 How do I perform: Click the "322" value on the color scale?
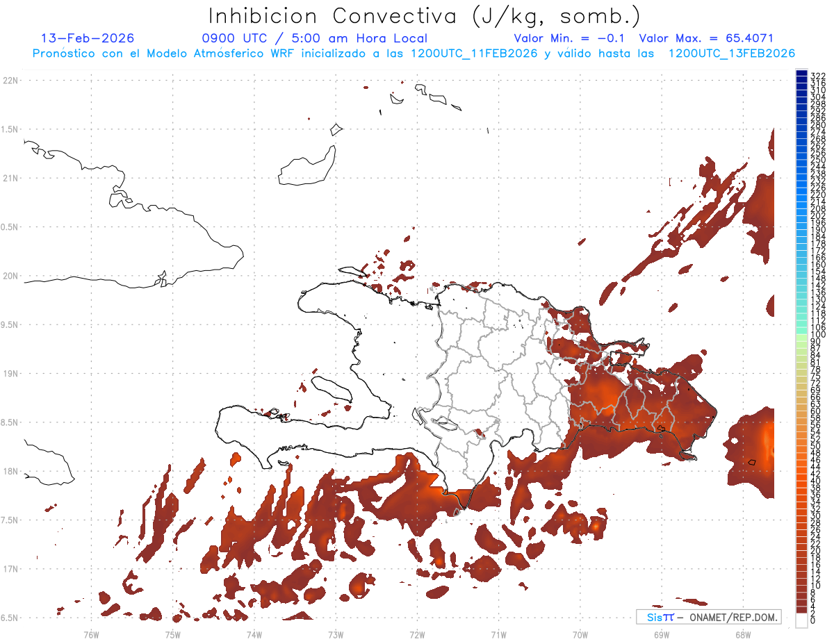(818, 76)
